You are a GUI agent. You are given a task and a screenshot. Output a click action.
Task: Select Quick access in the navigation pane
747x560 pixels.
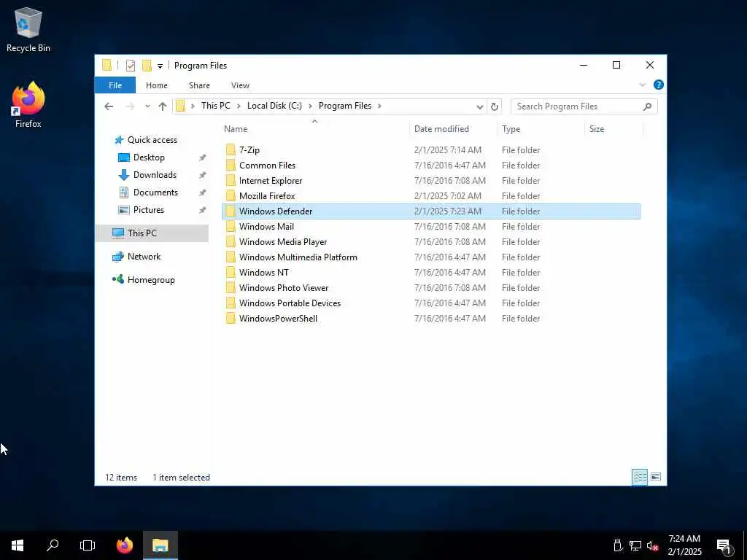pos(152,140)
